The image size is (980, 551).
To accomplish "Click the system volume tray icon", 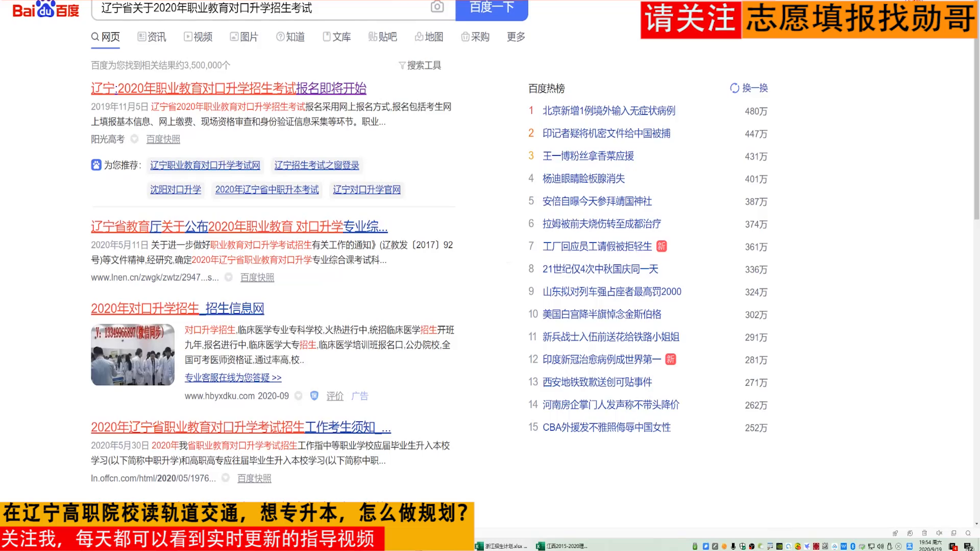I will 880,546.
